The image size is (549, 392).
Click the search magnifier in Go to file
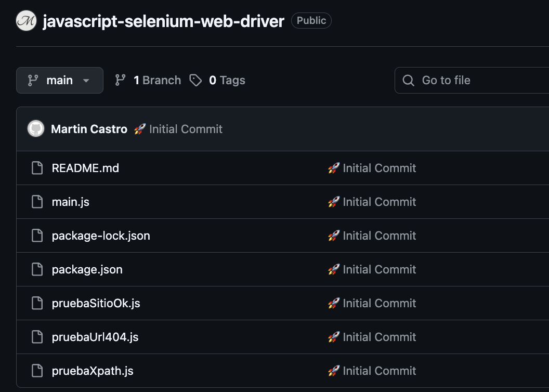click(x=408, y=80)
